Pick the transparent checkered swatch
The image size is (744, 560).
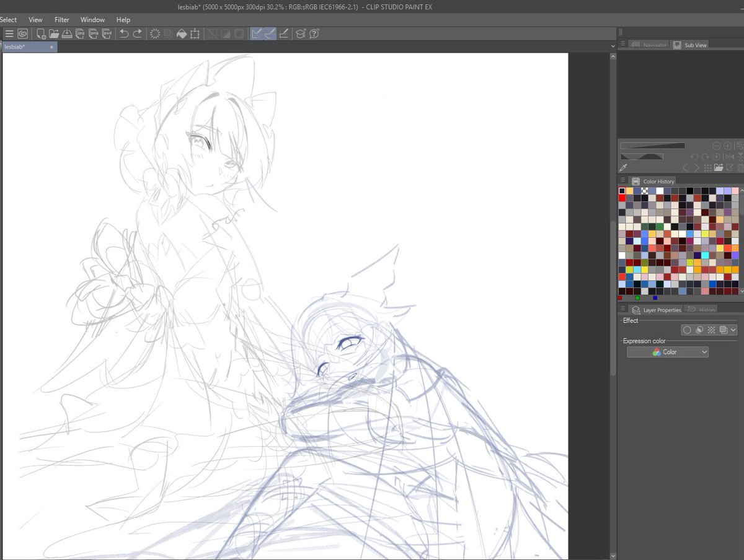pyautogui.click(x=645, y=191)
